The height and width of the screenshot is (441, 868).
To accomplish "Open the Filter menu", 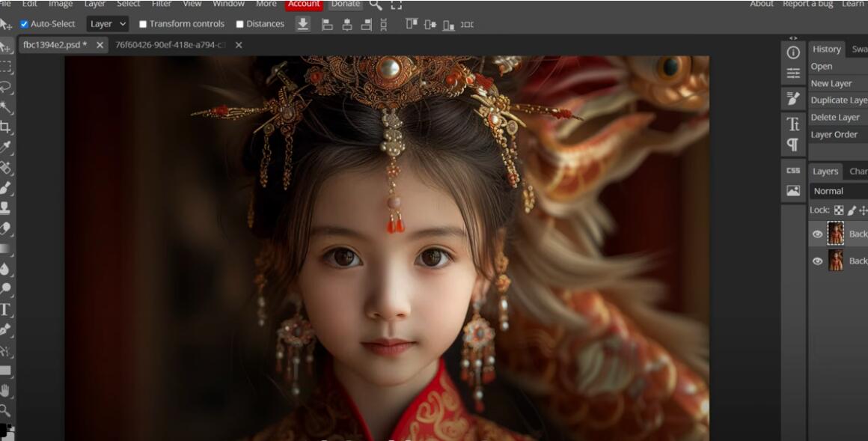I will click(x=161, y=4).
